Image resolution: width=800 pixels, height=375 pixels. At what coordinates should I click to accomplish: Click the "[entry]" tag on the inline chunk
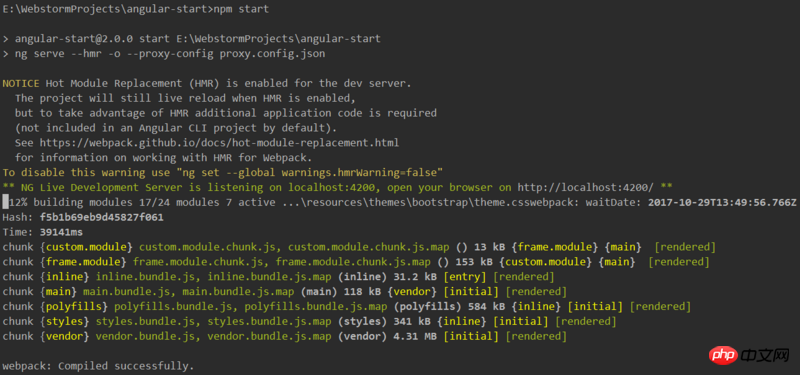click(x=464, y=277)
